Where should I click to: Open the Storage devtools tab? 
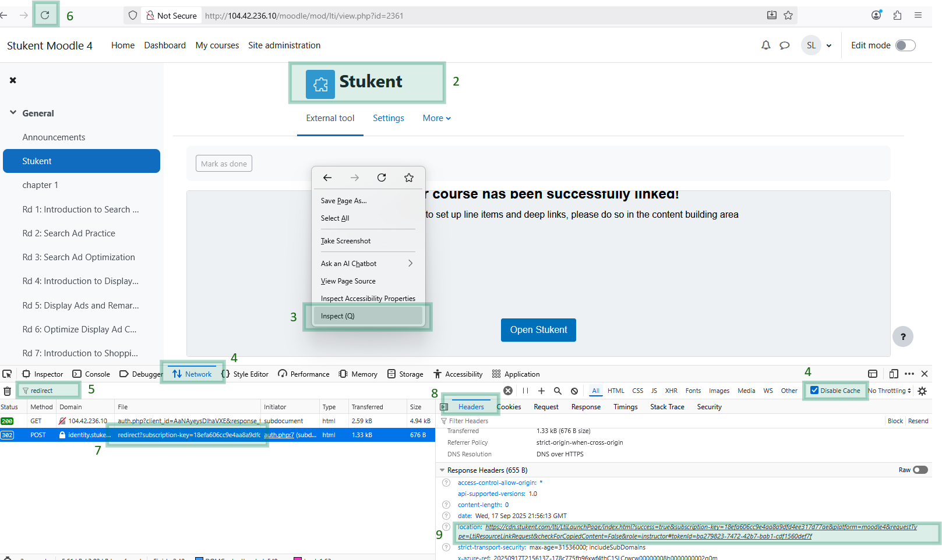point(405,374)
